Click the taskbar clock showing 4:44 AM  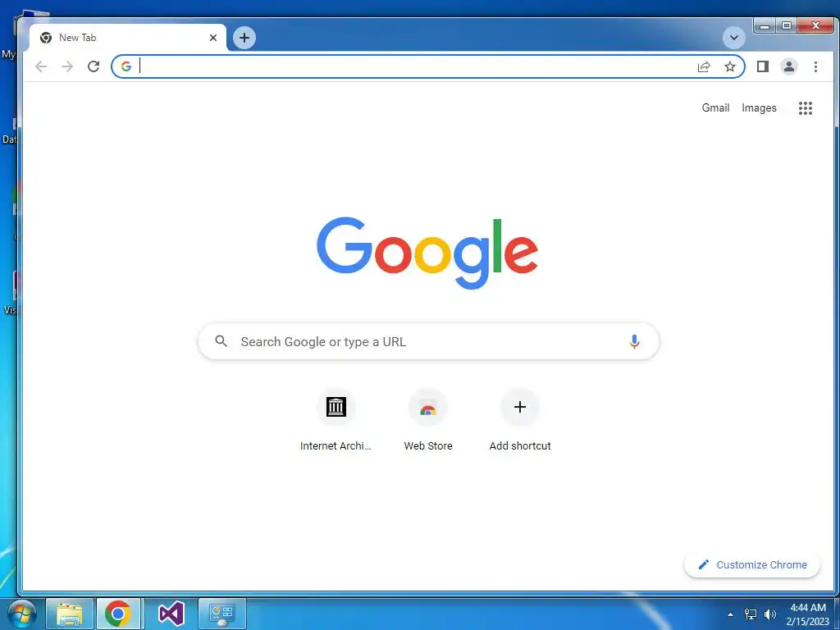pyautogui.click(x=808, y=614)
